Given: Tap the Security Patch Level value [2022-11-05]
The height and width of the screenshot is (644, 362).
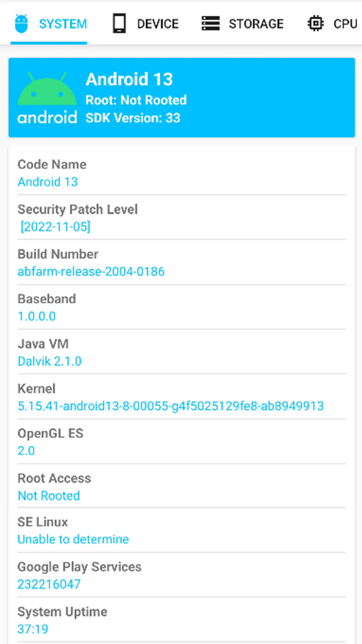Looking at the screenshot, I should coord(55,227).
